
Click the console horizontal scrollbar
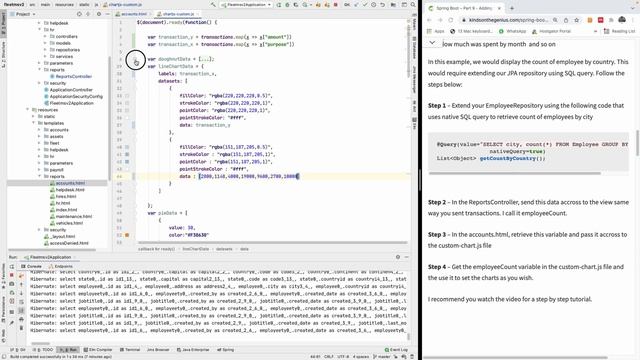(41, 343)
